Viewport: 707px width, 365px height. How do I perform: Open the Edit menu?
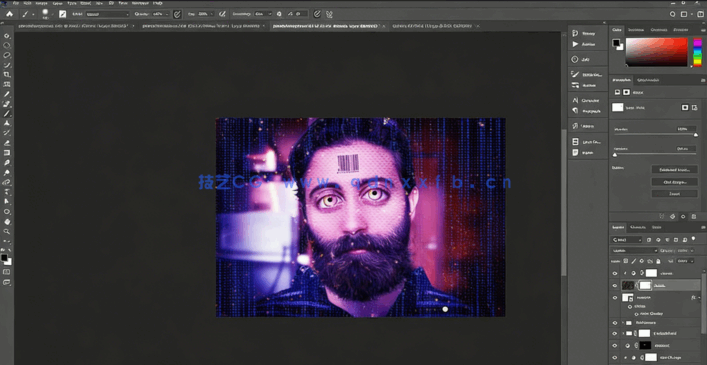[x=27, y=3]
